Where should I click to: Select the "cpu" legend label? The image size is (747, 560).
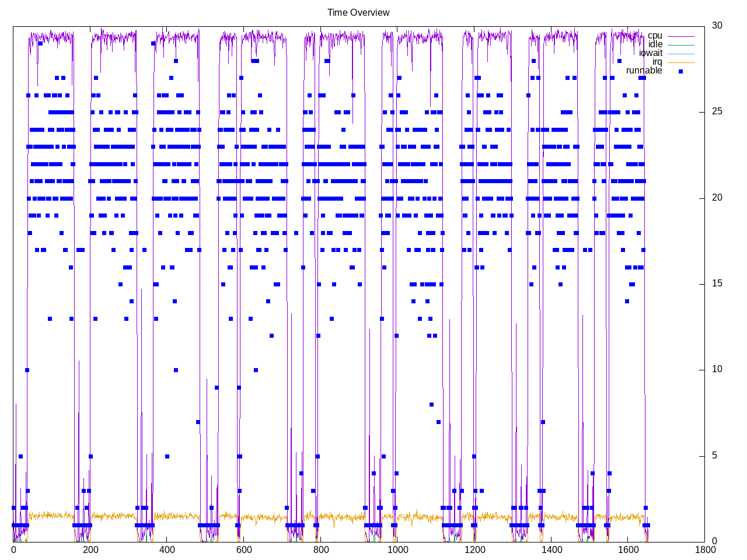[655, 36]
